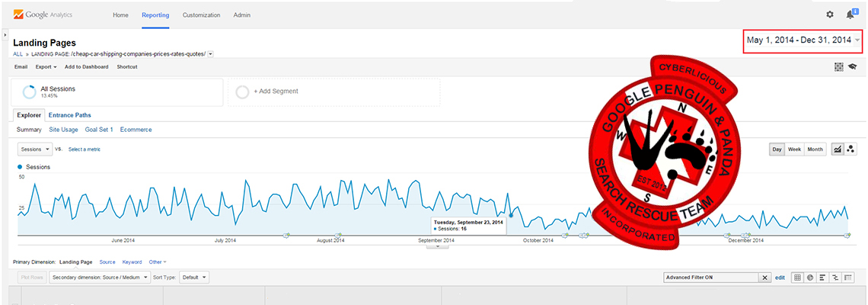Select the line chart view icon
This screenshot has width=868, height=305.
tap(838, 149)
